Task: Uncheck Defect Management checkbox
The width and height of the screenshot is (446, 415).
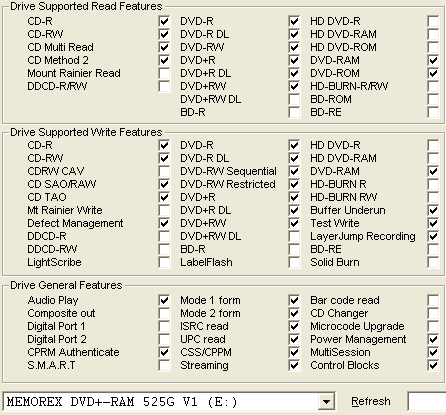Action: coord(164,223)
